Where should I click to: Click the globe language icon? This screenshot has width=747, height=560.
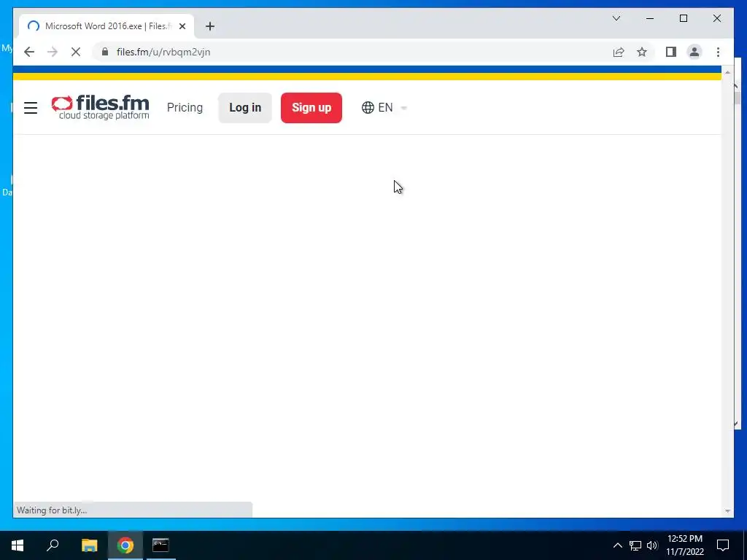368,108
